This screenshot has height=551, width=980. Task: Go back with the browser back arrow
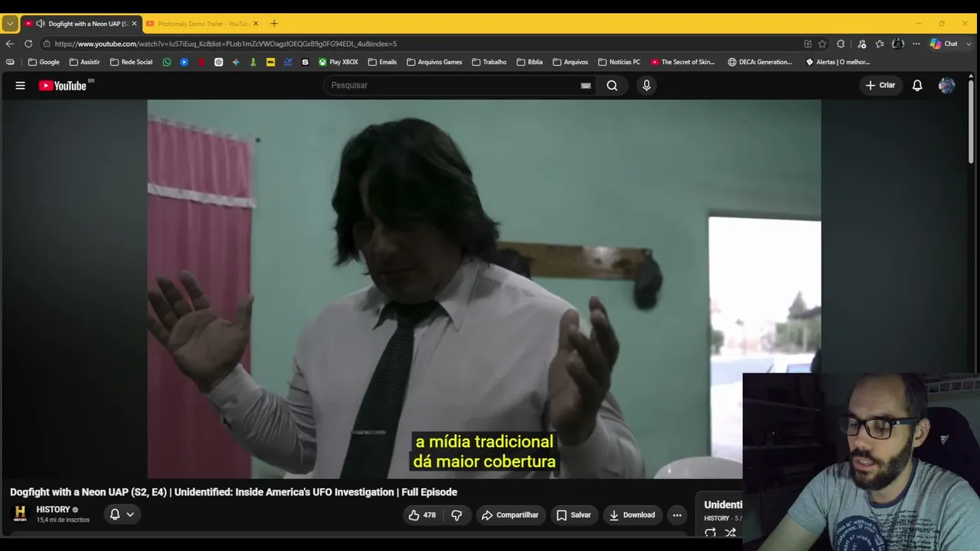coord(10,44)
